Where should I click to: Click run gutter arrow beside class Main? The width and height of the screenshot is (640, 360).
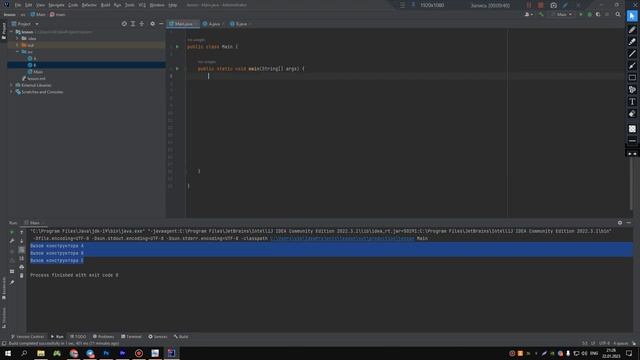(177, 47)
